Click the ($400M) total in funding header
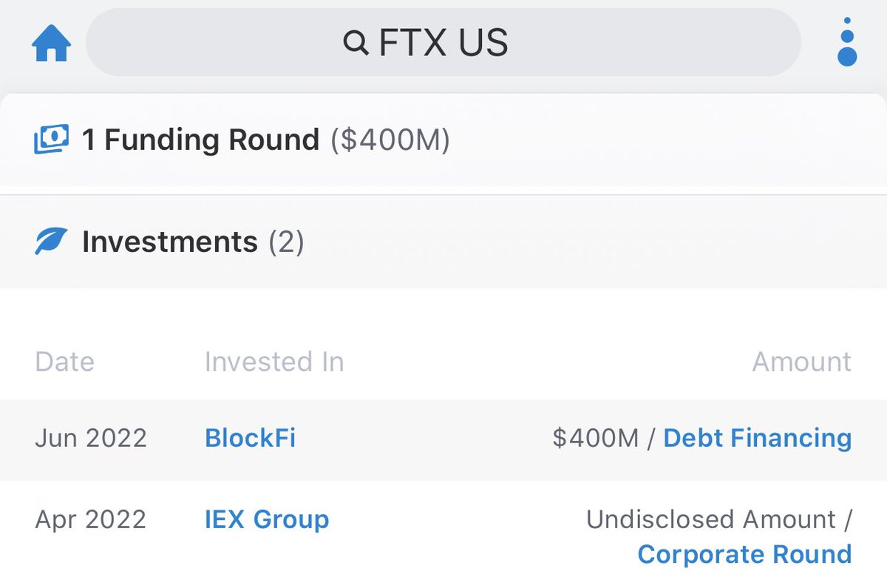 tap(390, 140)
